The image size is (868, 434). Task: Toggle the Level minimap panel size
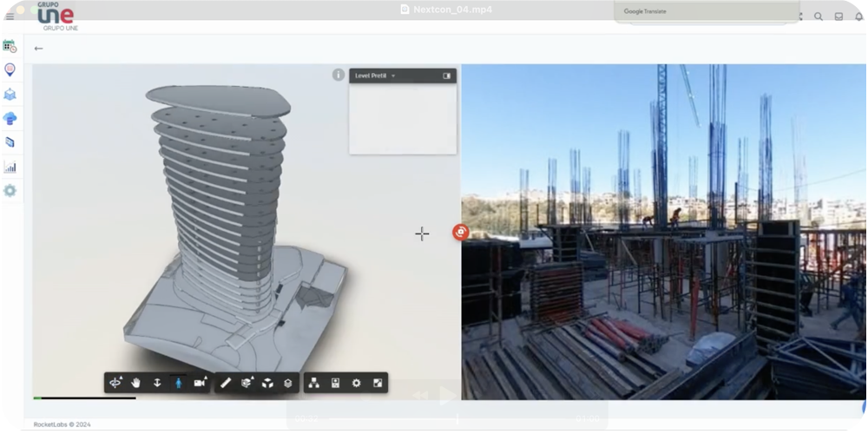(x=447, y=76)
